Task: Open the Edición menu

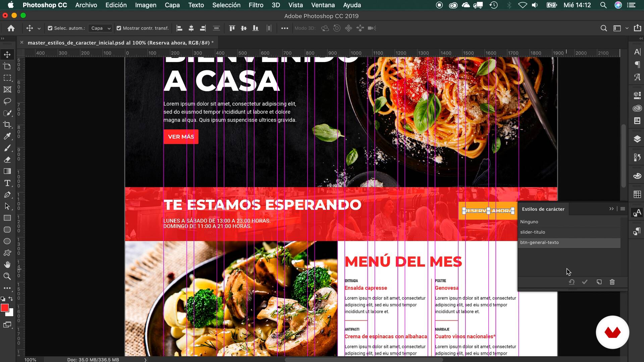Action: pyautogui.click(x=116, y=5)
